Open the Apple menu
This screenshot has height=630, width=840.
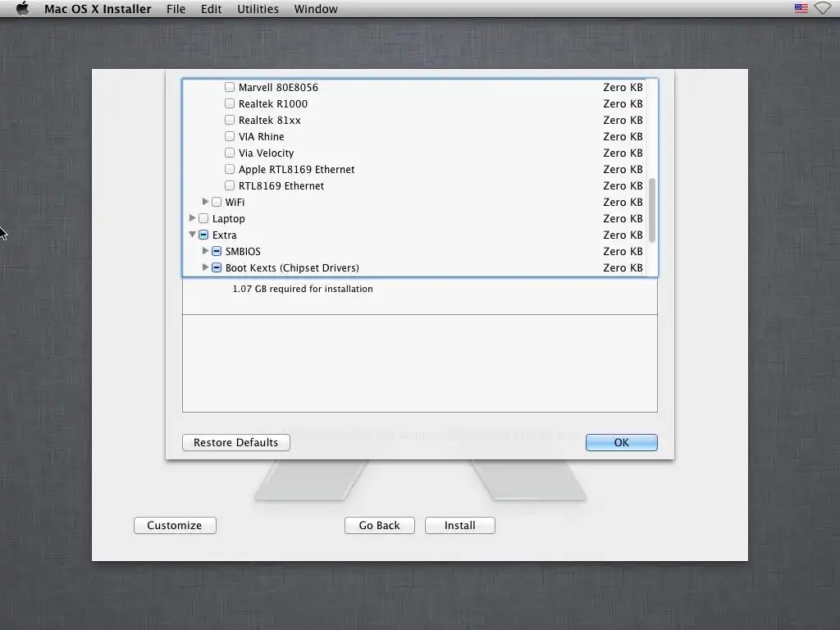[x=22, y=8]
